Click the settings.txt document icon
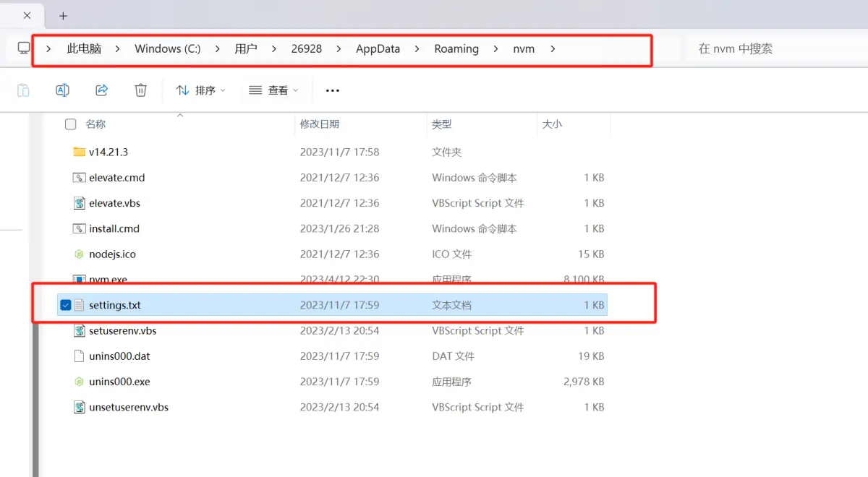 click(80, 306)
